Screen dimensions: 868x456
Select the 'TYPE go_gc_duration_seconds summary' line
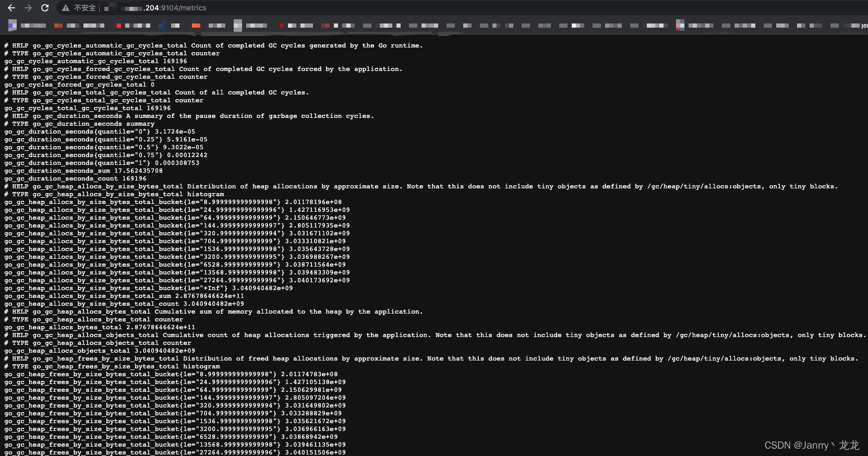click(x=79, y=124)
